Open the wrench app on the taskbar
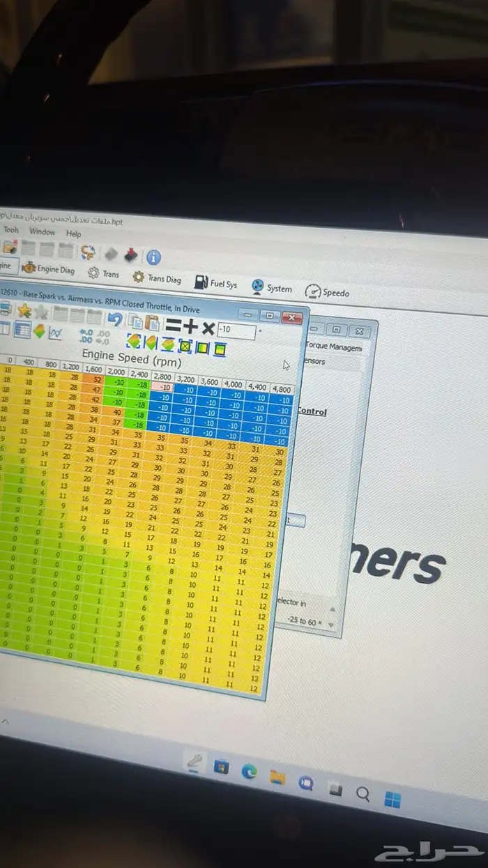This screenshot has height=868, width=488. [195, 761]
